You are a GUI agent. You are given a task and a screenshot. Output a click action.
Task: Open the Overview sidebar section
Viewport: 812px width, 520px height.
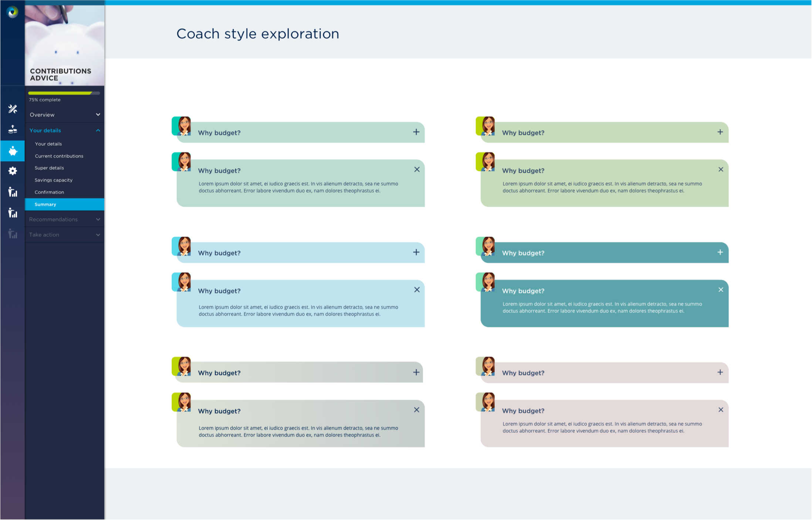(x=65, y=115)
